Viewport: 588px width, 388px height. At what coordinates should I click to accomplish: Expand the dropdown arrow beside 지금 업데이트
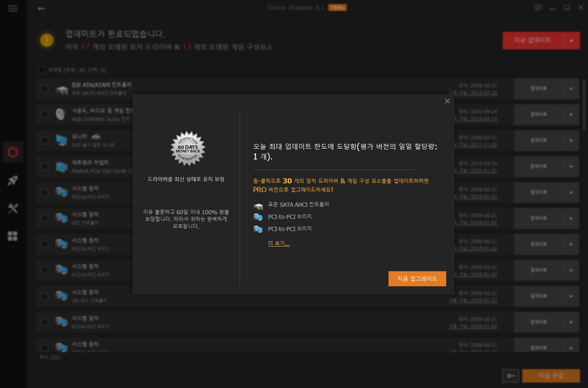click(572, 41)
